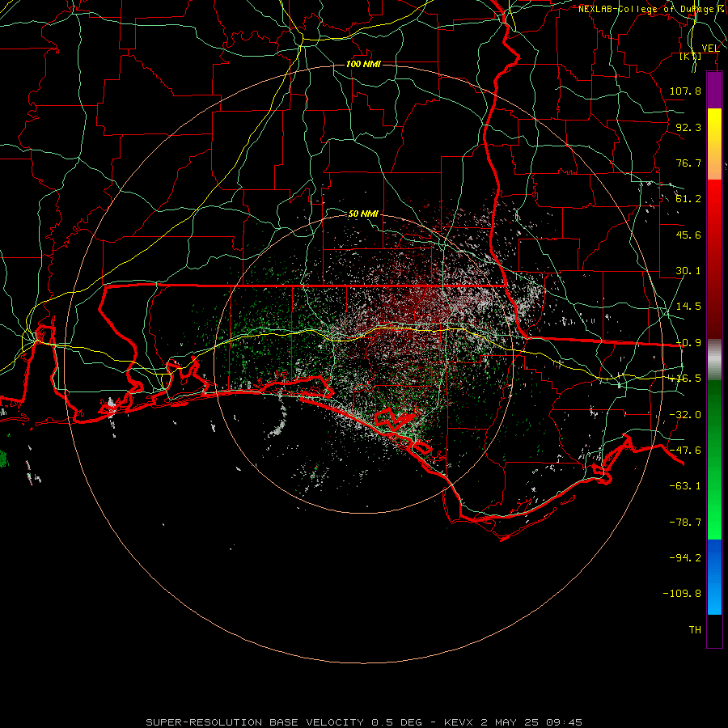
Task: Click the -94.2 velocity scale value
Action: point(685,557)
